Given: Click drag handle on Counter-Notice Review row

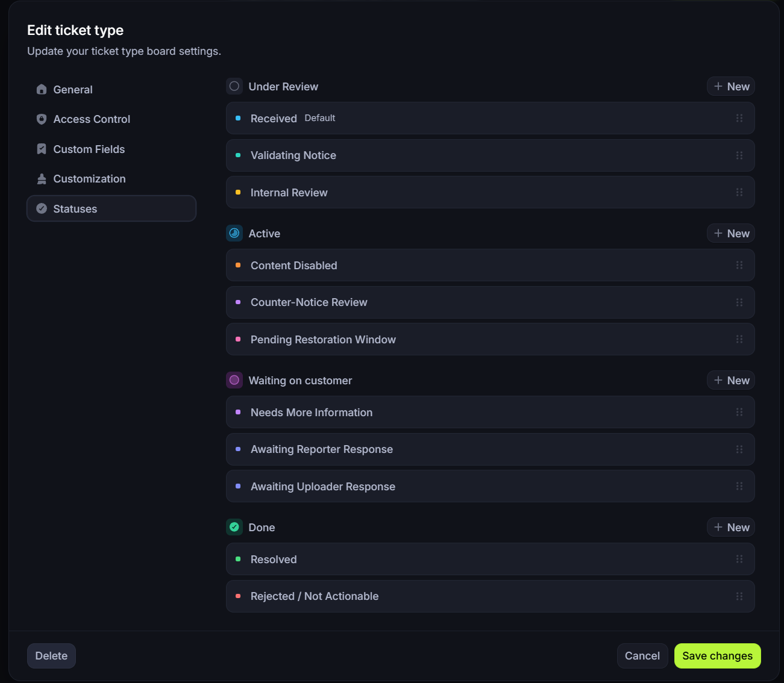Looking at the screenshot, I should 739,302.
